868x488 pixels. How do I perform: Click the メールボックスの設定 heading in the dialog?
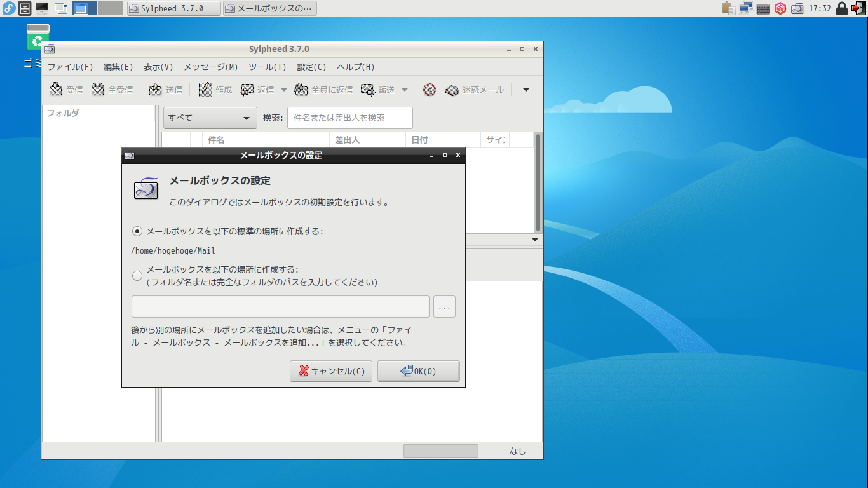pos(220,180)
